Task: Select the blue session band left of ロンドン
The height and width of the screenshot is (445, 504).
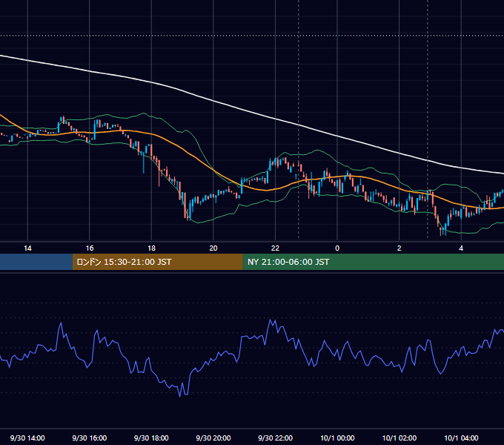Action: 36,262
